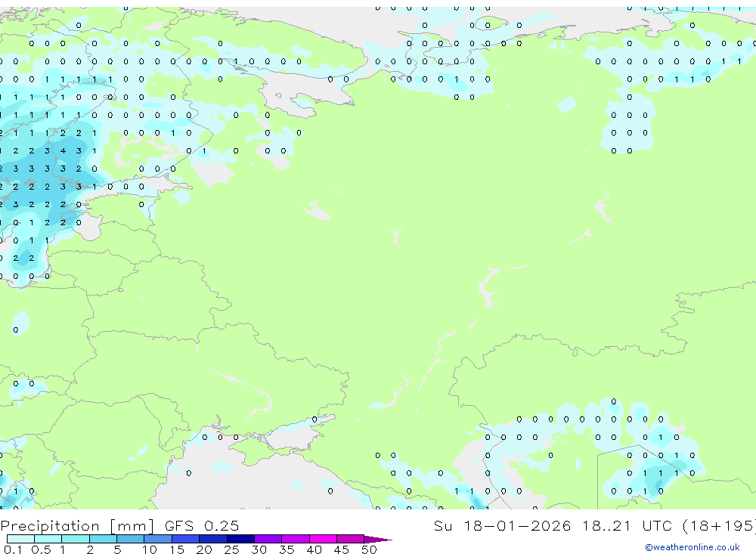Screen dimensions: 756x554
Task: Click the 'Precipitation [mm]' title text
Action: coord(77,526)
